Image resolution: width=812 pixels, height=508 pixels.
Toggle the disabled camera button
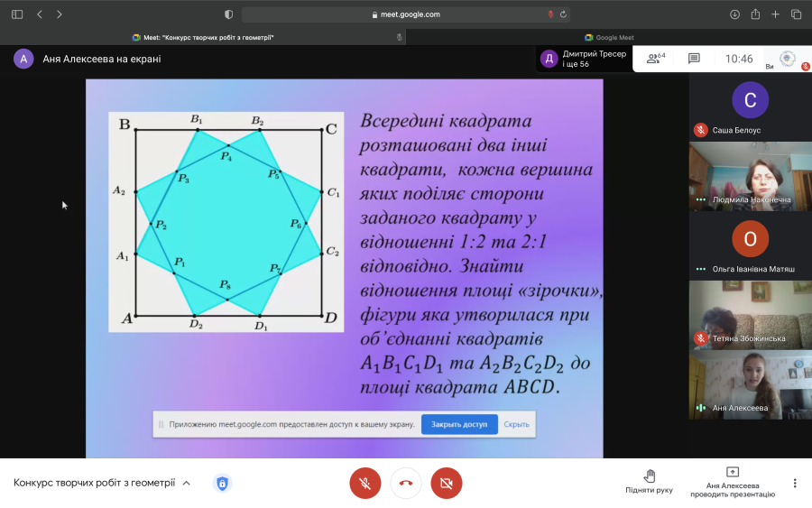click(447, 483)
